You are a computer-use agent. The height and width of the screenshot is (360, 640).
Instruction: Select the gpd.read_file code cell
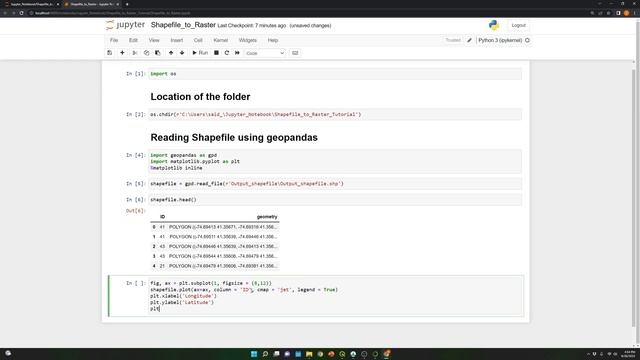tap(335, 184)
